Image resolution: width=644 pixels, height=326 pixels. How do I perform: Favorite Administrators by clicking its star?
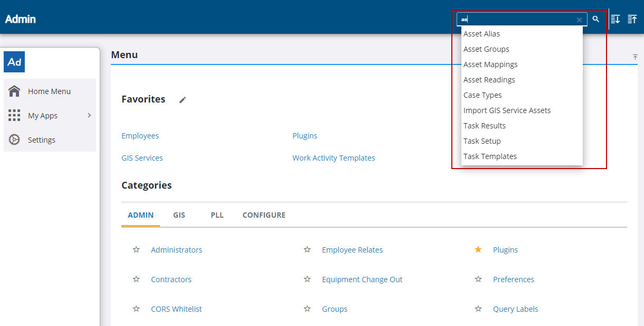(x=136, y=249)
